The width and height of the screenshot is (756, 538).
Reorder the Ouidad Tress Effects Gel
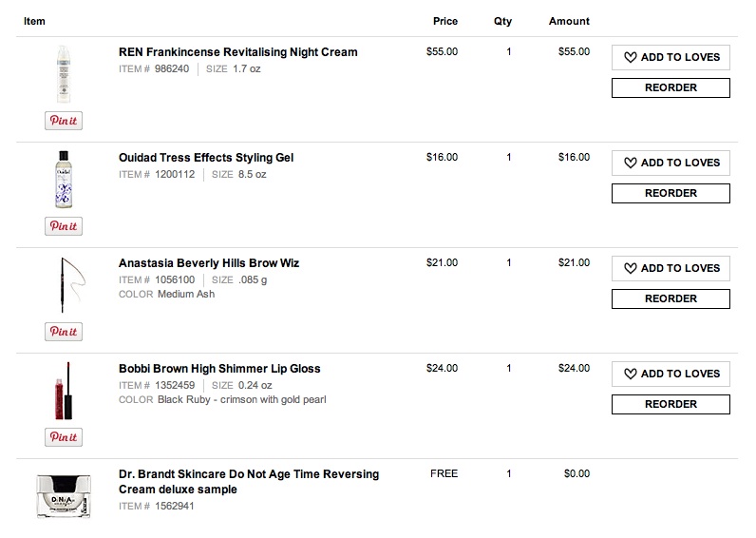point(671,193)
